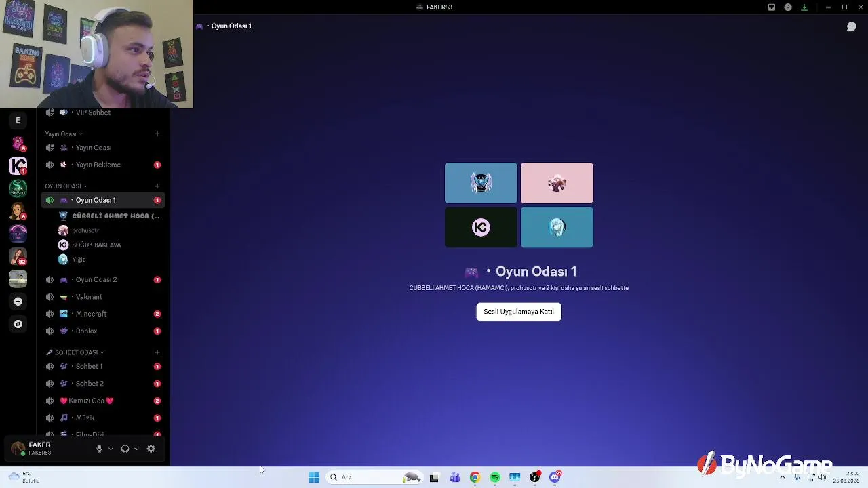Click the blue winged avatar tile
Image resolution: width=868 pixels, height=488 pixels.
tap(481, 183)
